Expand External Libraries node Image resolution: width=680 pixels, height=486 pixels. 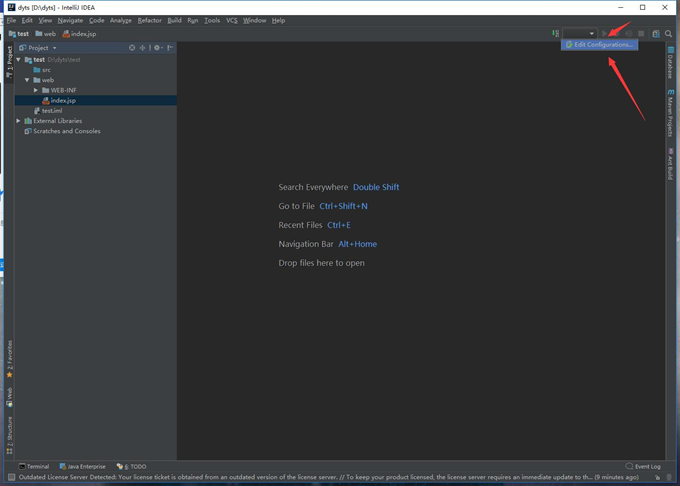[18, 121]
